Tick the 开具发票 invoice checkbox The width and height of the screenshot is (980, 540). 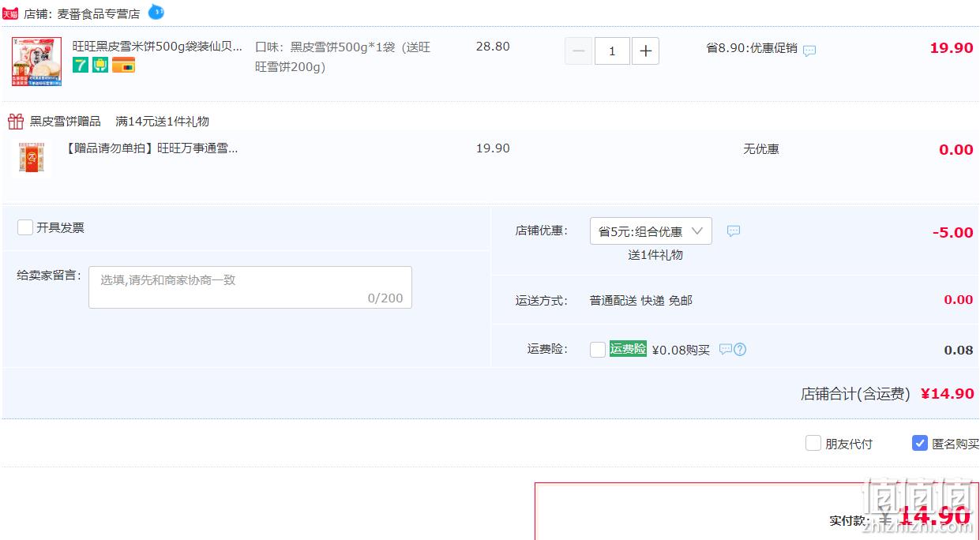point(25,227)
